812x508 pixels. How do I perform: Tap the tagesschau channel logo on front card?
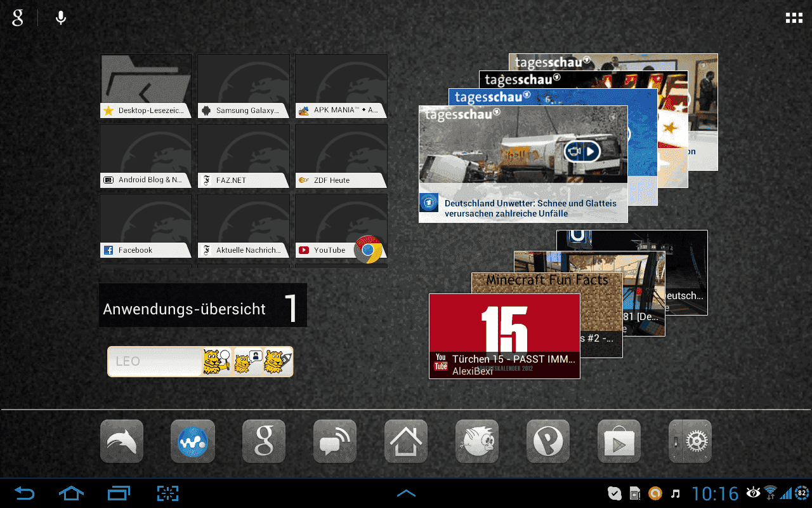429,203
